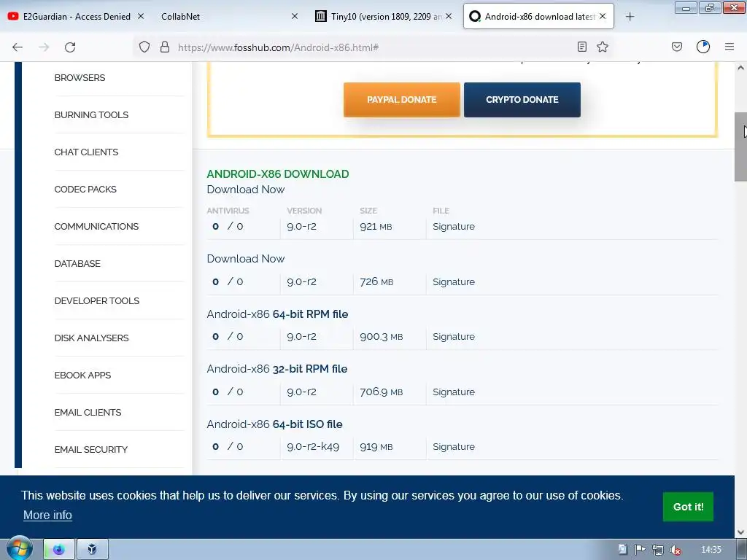Open Signature link for 921 MB download
The height and width of the screenshot is (560, 747).
point(454,226)
